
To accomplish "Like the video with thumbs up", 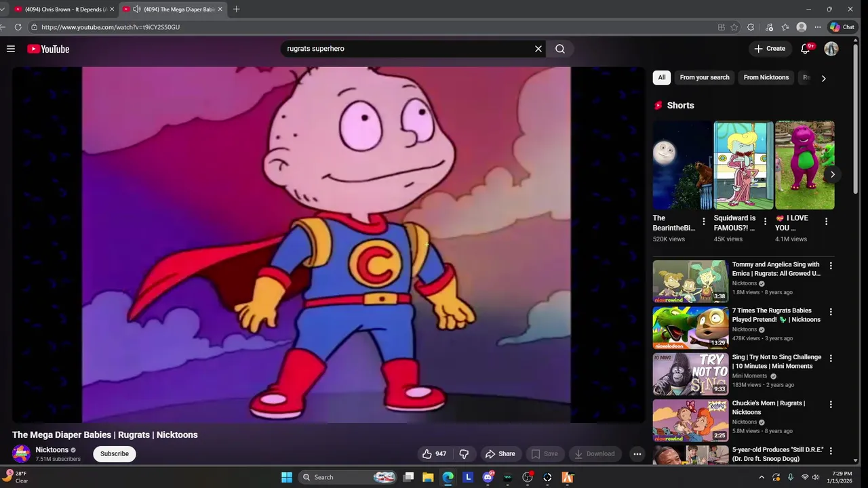I will tap(434, 454).
